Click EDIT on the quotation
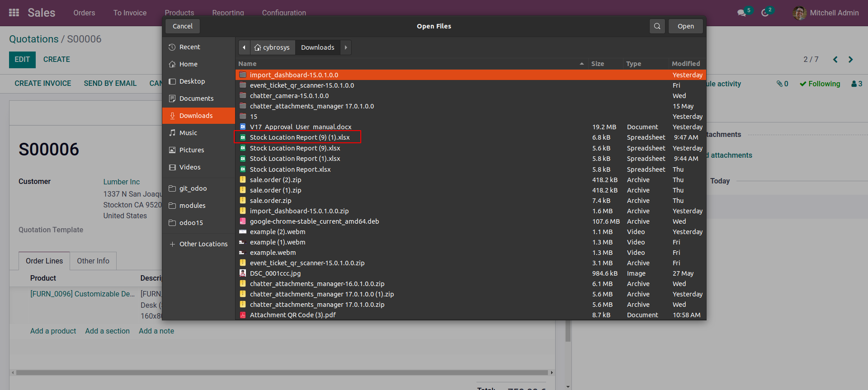 click(x=22, y=60)
